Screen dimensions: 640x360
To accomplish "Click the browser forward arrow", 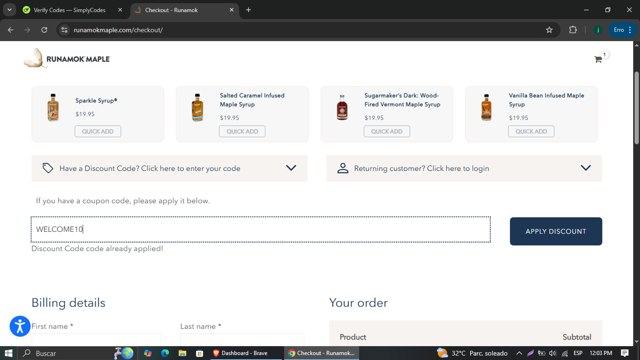I will [x=27, y=30].
